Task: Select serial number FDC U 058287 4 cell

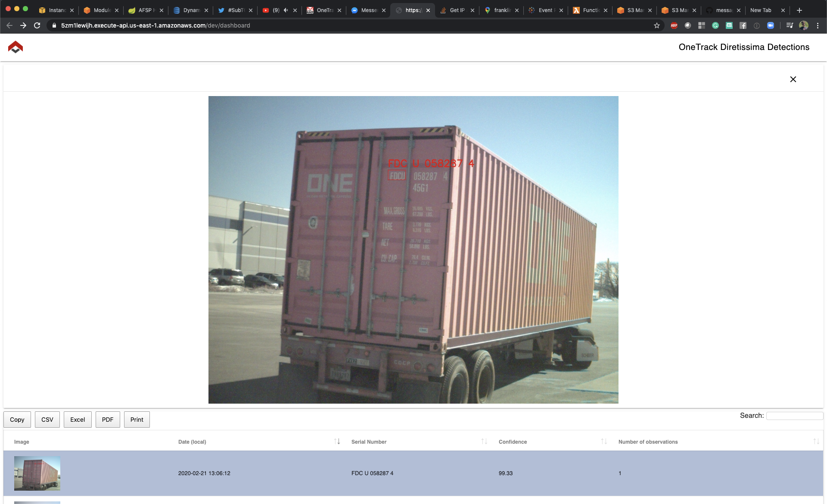Action: tap(372, 473)
